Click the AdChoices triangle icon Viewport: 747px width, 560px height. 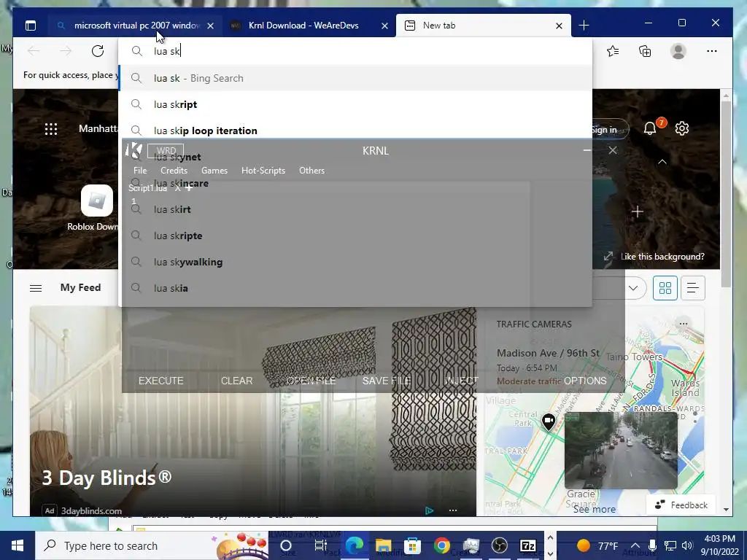tap(429, 510)
